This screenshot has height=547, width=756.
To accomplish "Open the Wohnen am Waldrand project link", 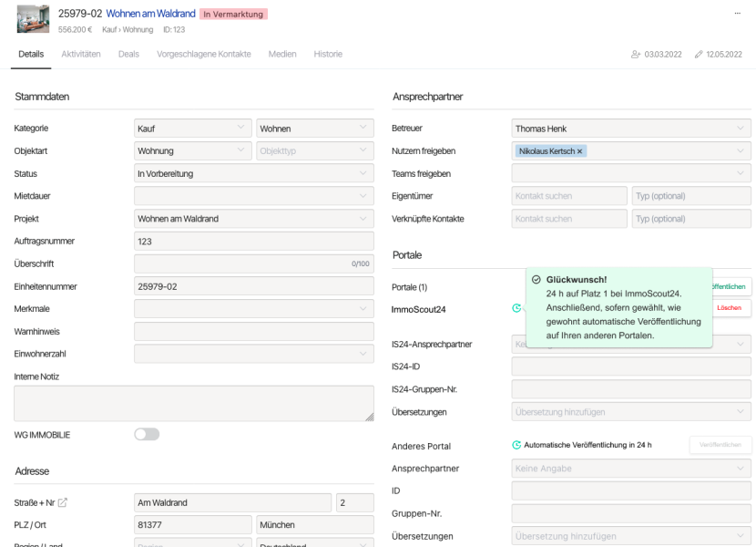I will click(x=151, y=14).
